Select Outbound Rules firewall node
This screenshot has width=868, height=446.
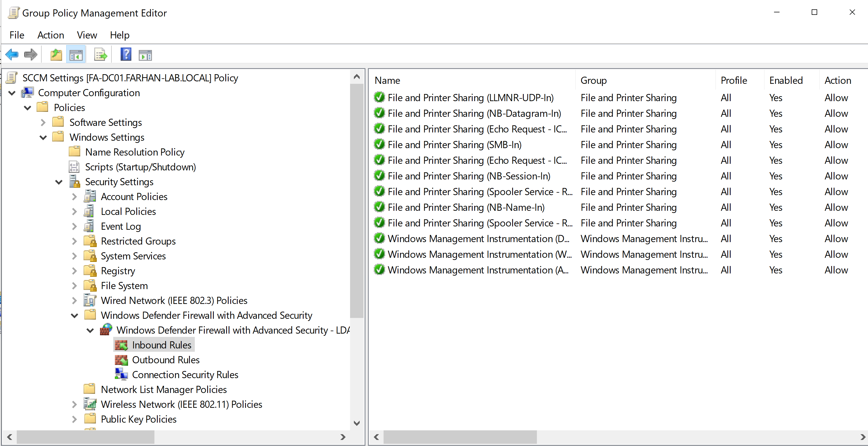pyautogui.click(x=165, y=360)
